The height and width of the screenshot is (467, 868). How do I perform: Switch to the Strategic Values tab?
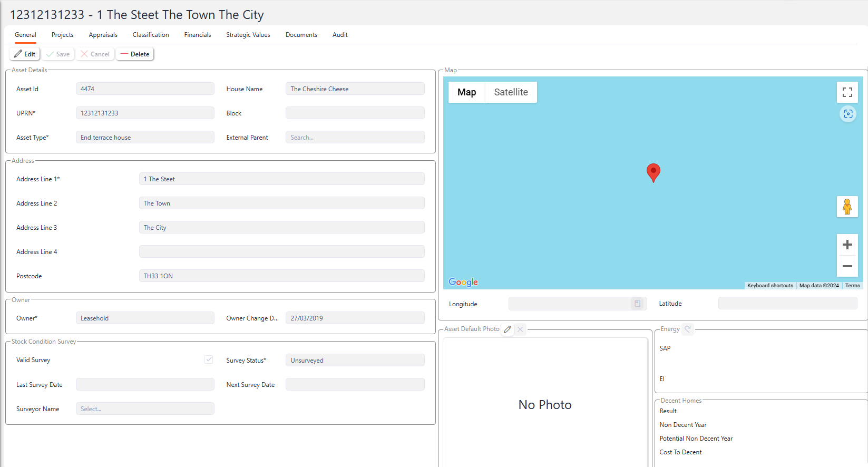click(x=248, y=35)
